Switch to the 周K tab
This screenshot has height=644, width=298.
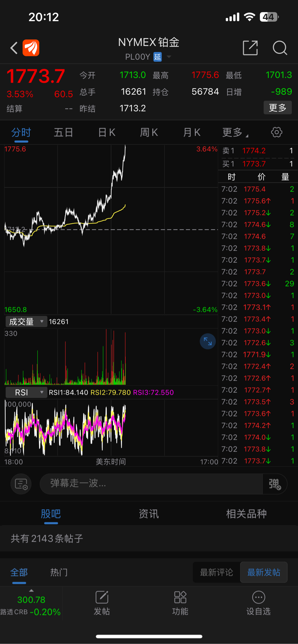click(x=149, y=133)
